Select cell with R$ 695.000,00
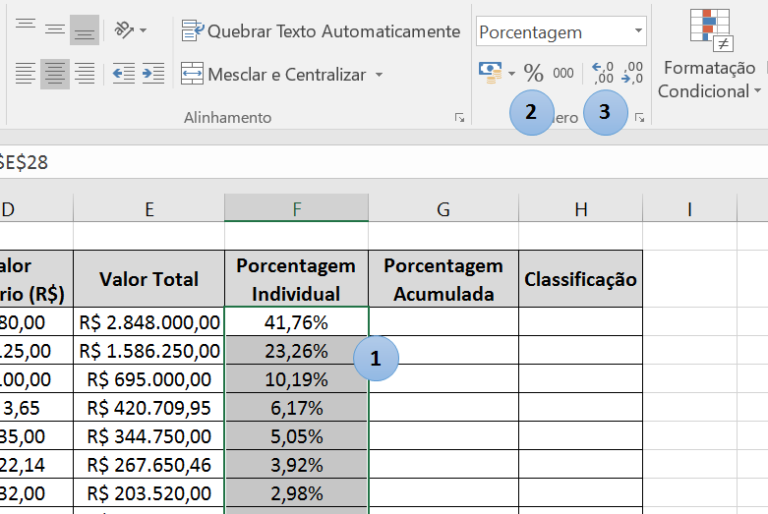Viewport: 768px width, 514px height. pos(149,379)
